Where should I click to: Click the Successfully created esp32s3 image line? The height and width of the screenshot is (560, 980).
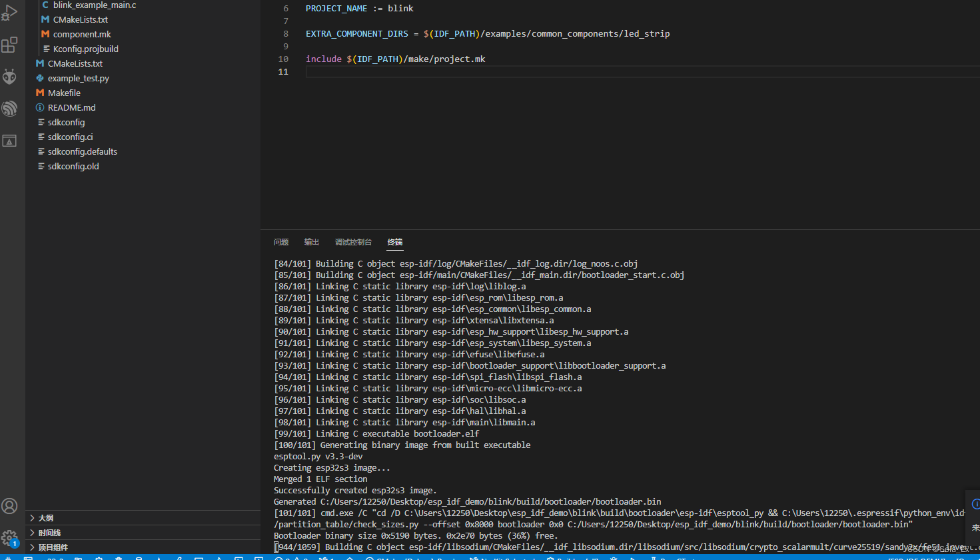(355, 491)
